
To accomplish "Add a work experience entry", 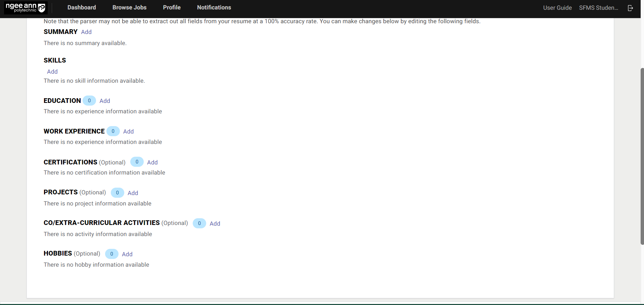I will 128,131.
